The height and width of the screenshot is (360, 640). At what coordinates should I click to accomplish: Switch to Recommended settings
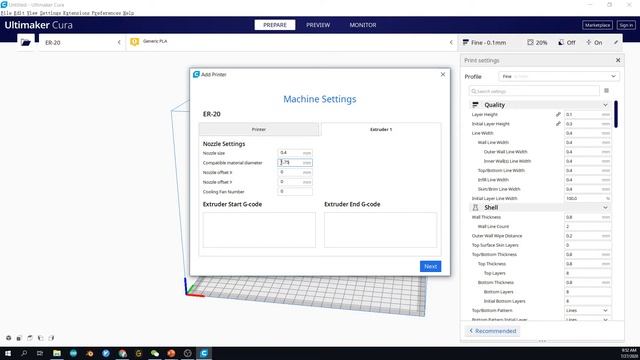[493, 331]
